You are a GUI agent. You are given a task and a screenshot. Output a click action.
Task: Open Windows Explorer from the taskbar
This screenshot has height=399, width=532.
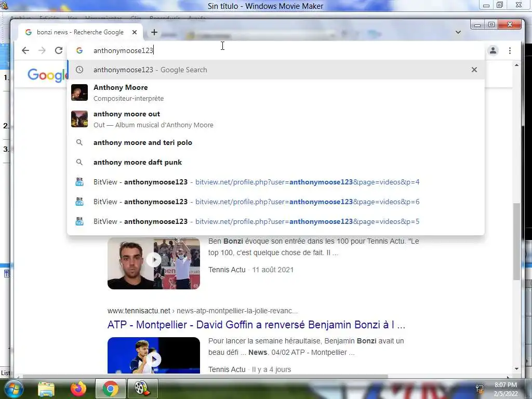tap(46, 389)
